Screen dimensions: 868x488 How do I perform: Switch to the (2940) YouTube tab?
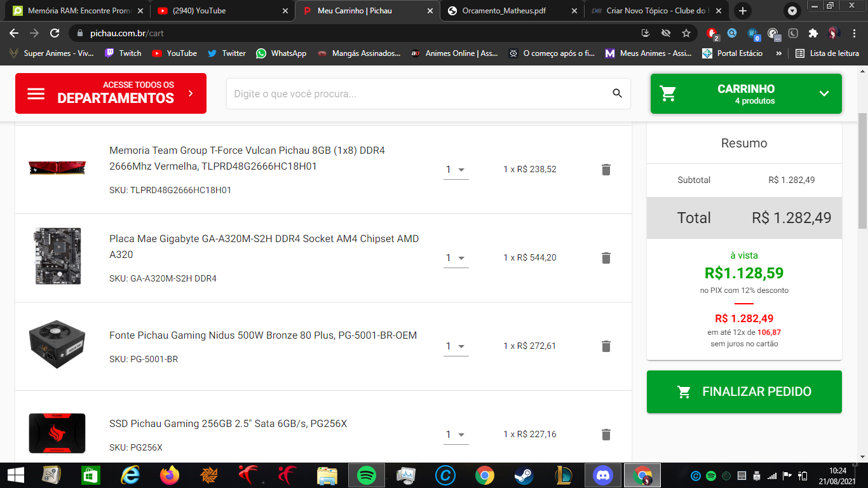coord(222,11)
